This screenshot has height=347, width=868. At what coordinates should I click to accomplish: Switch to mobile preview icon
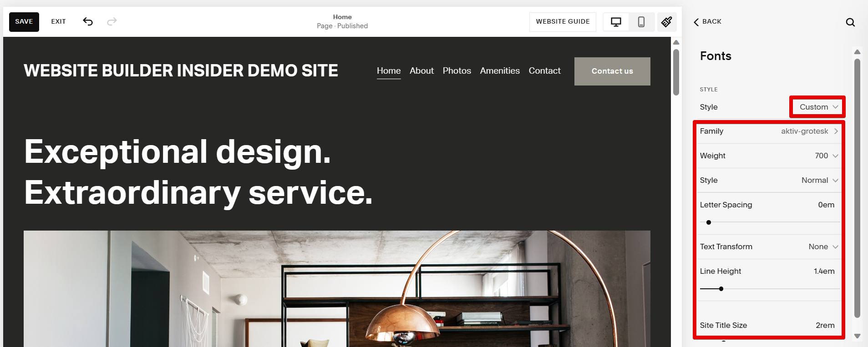click(641, 22)
